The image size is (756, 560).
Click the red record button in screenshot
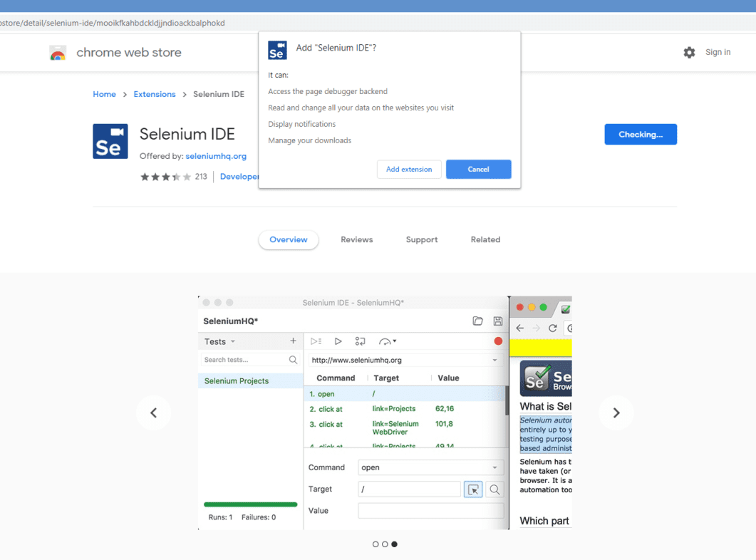(498, 341)
